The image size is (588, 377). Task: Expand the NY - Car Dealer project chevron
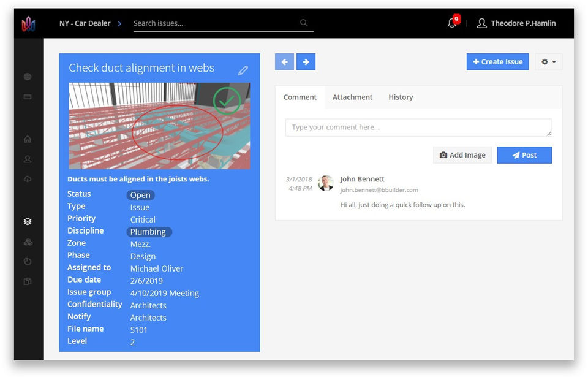119,24
